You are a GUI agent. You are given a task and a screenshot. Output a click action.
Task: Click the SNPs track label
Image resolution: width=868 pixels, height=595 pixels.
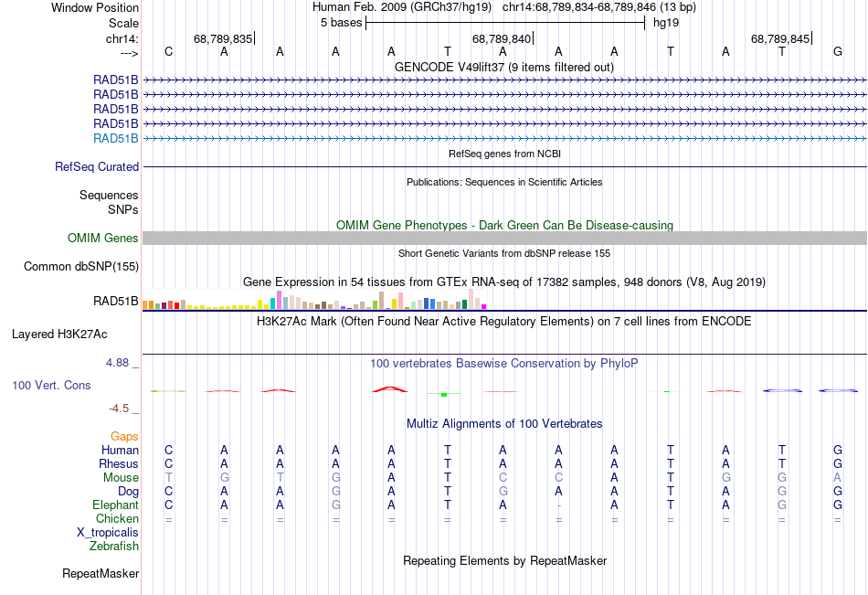pos(123,210)
